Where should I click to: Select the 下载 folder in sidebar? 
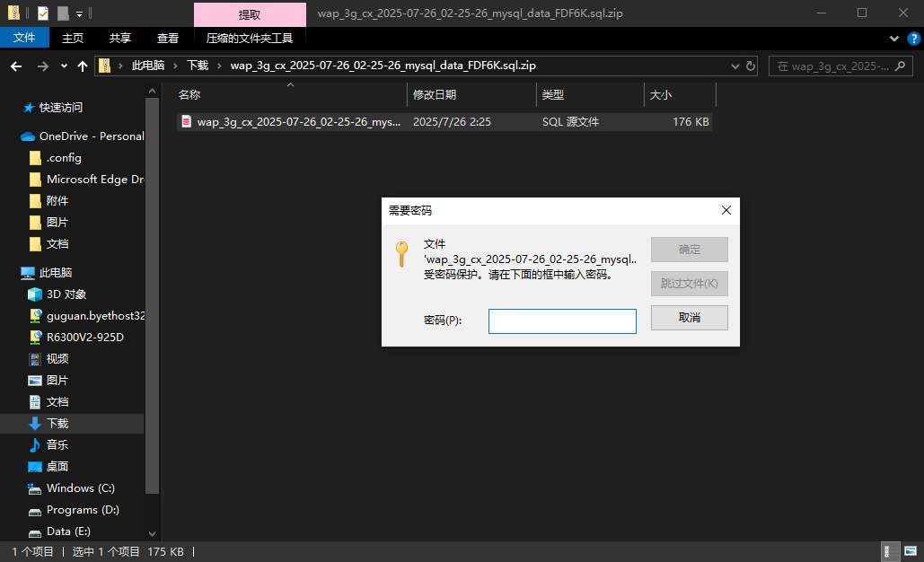57,424
